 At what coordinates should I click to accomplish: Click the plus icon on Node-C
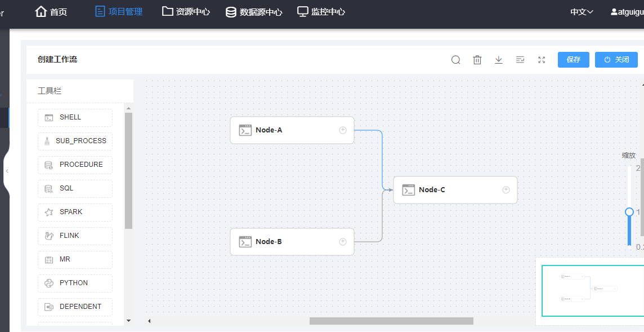[x=506, y=190]
